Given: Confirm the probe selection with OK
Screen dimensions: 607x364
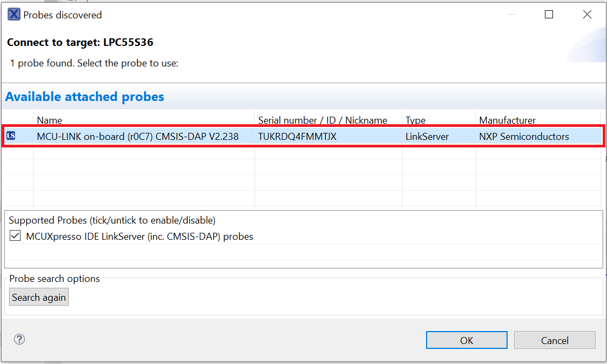Looking at the screenshot, I should [467, 340].
